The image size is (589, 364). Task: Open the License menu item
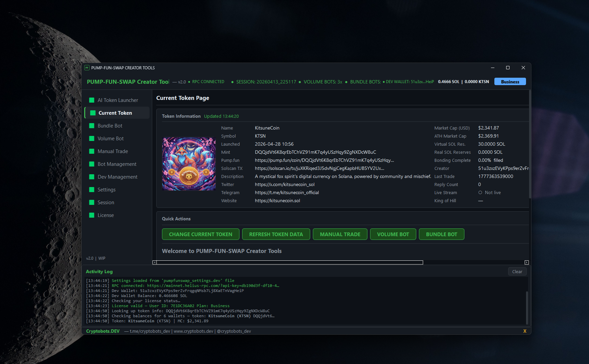pyautogui.click(x=105, y=215)
